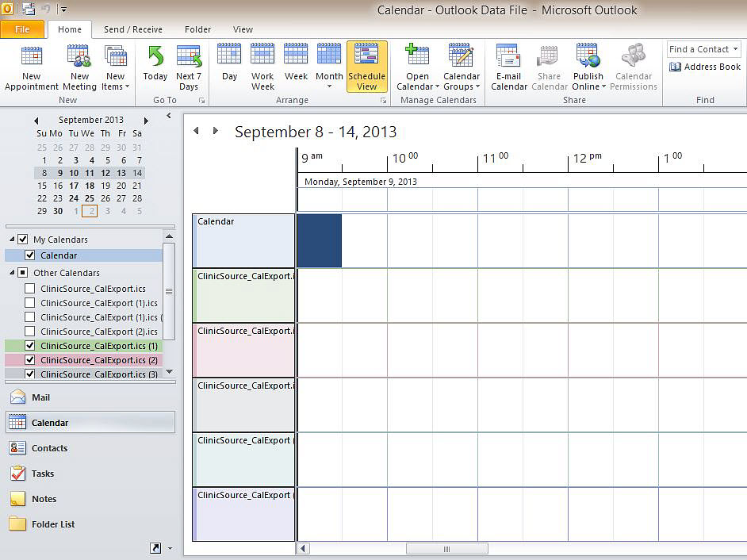Open Folder List from navigation pane
Screen dimensions: 747x560
coord(90,524)
